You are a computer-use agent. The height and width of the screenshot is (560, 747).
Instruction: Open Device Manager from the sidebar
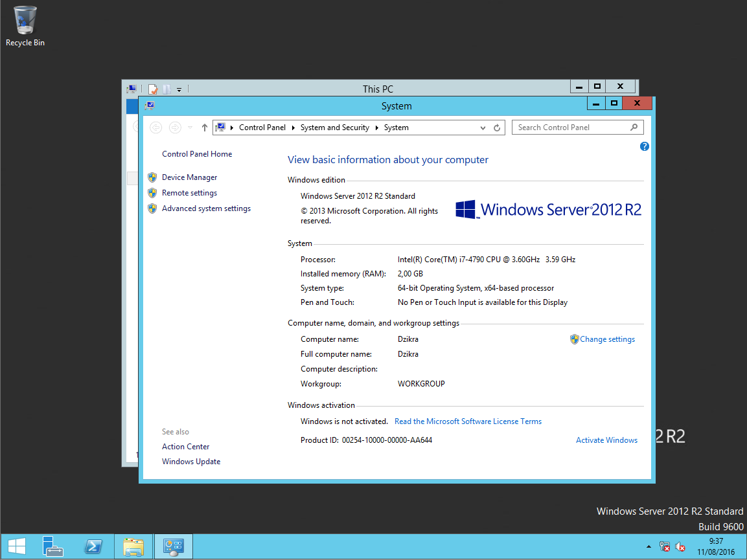[189, 177]
